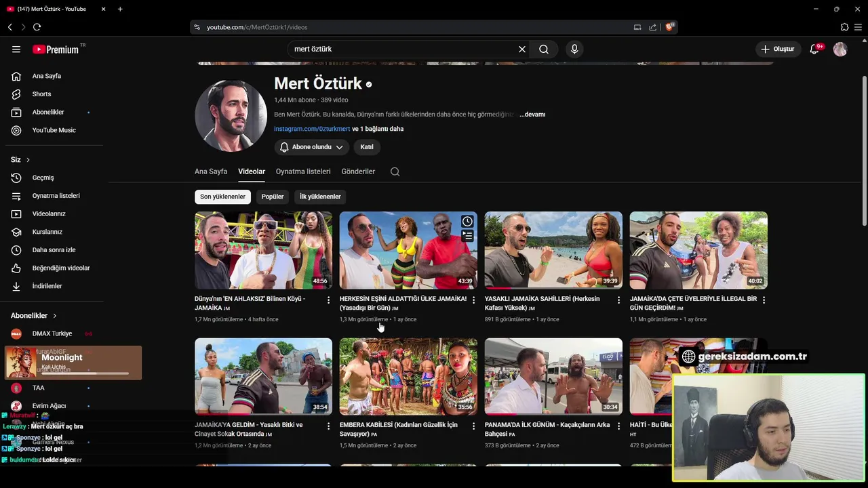
Task: Expand the Abonelikler subscriptions heading
Action: click(34, 316)
